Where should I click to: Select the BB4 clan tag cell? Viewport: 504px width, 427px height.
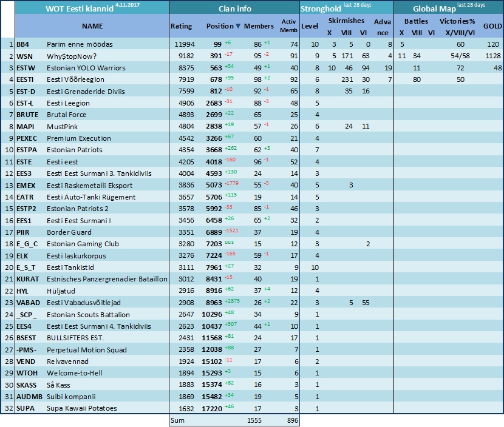tap(23, 44)
